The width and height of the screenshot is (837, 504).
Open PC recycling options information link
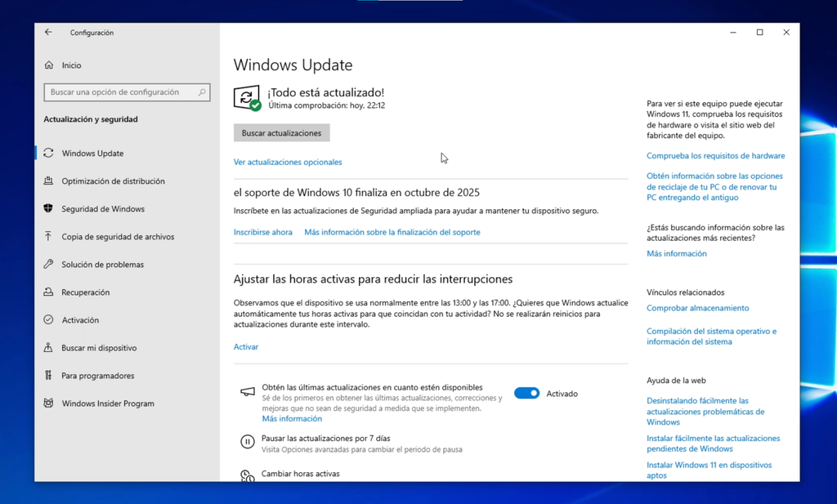714,187
